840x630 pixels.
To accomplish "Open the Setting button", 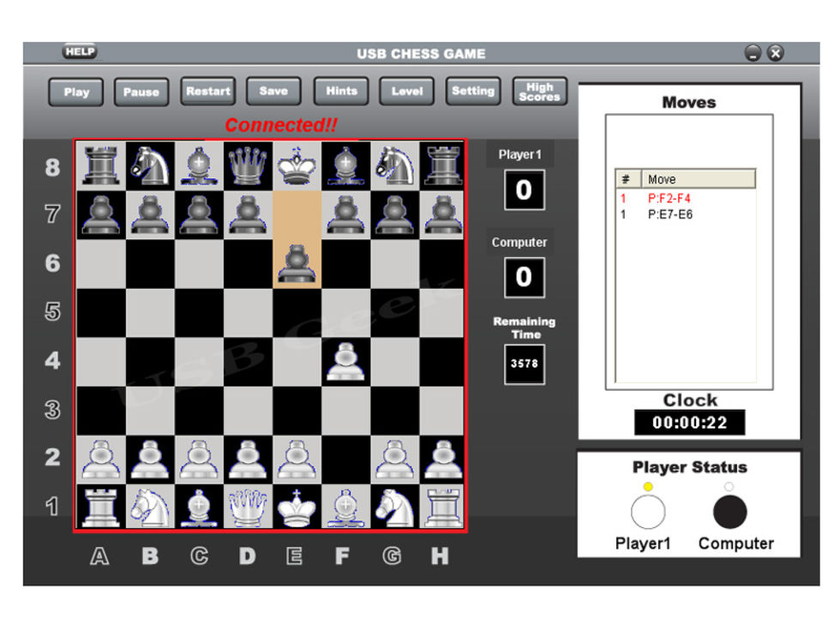I will click(x=473, y=91).
